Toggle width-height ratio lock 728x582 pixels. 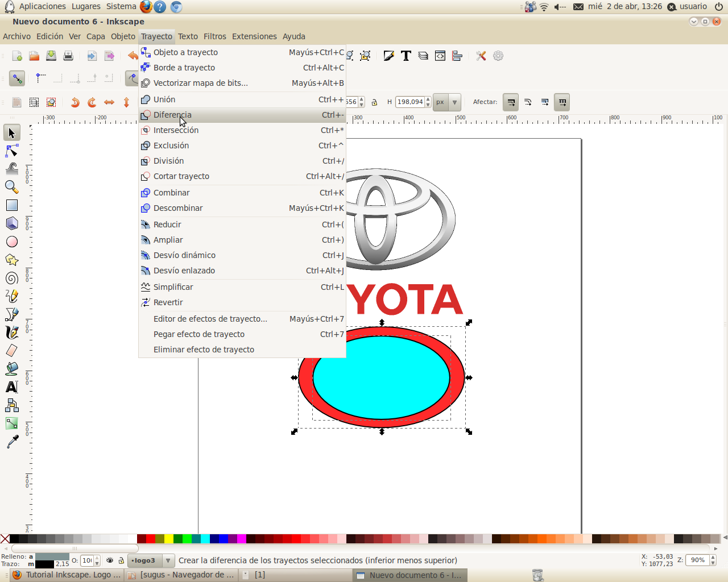[374, 102]
